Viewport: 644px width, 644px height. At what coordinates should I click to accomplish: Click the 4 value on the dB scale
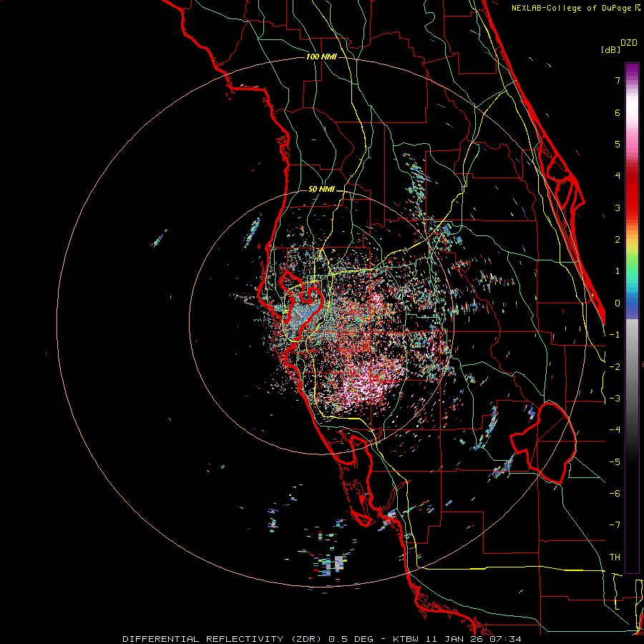[618, 176]
